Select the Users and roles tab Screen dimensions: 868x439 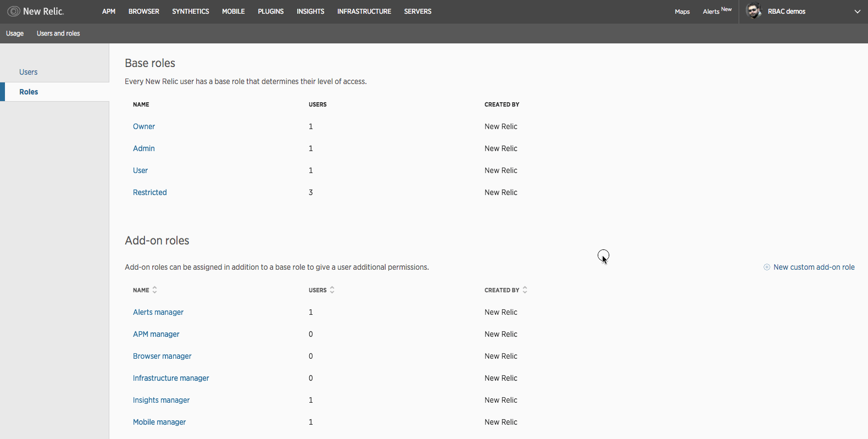coord(58,34)
